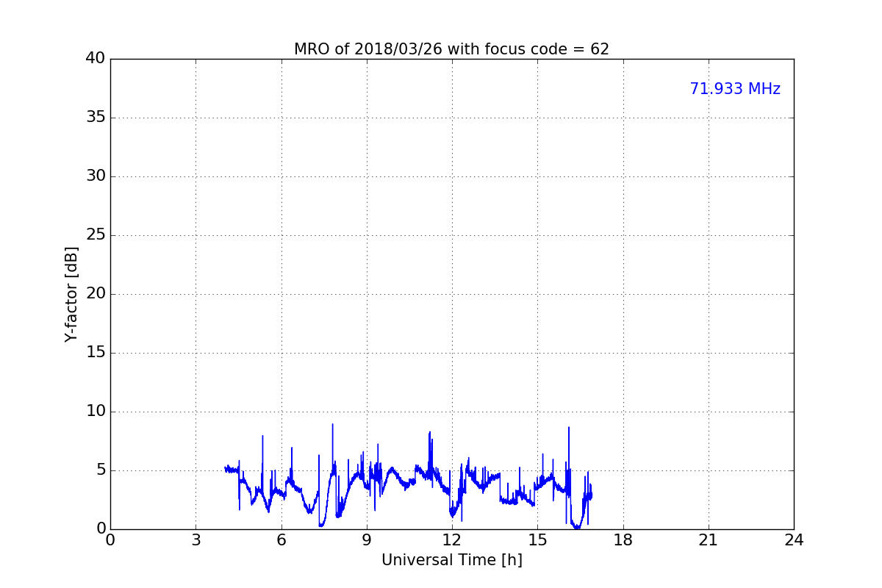The image size is (882, 588).
Task: Click the x-axis tick label "0"
Action: (x=110, y=540)
